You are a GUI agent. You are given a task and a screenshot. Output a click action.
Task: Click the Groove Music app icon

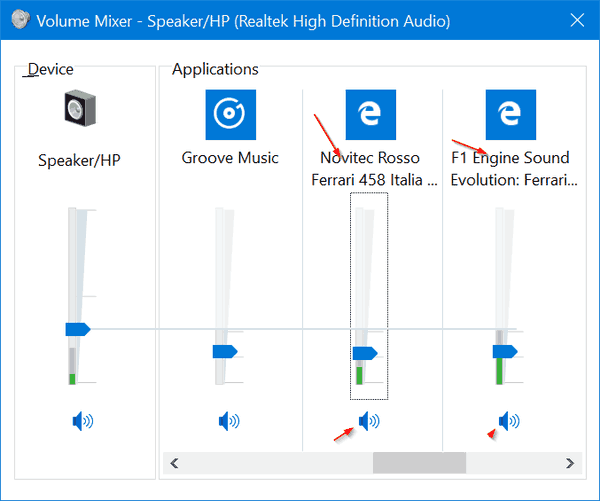[230, 114]
